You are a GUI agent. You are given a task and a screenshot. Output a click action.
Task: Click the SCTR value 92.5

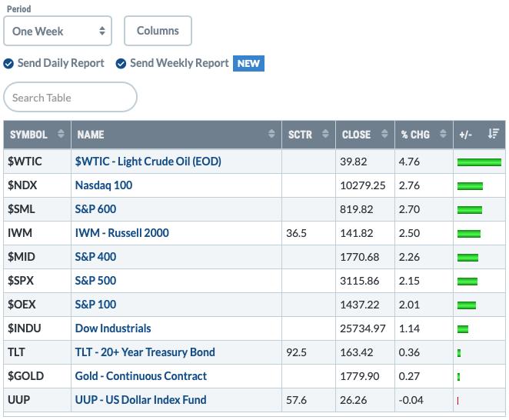click(x=296, y=352)
